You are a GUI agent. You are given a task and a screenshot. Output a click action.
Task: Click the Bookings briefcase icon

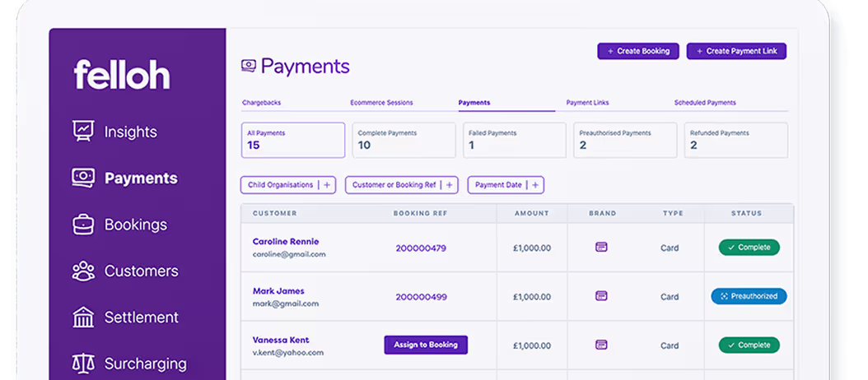(x=84, y=224)
